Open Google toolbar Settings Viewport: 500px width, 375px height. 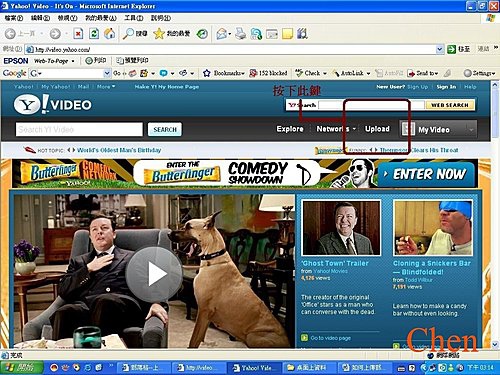coord(479,73)
